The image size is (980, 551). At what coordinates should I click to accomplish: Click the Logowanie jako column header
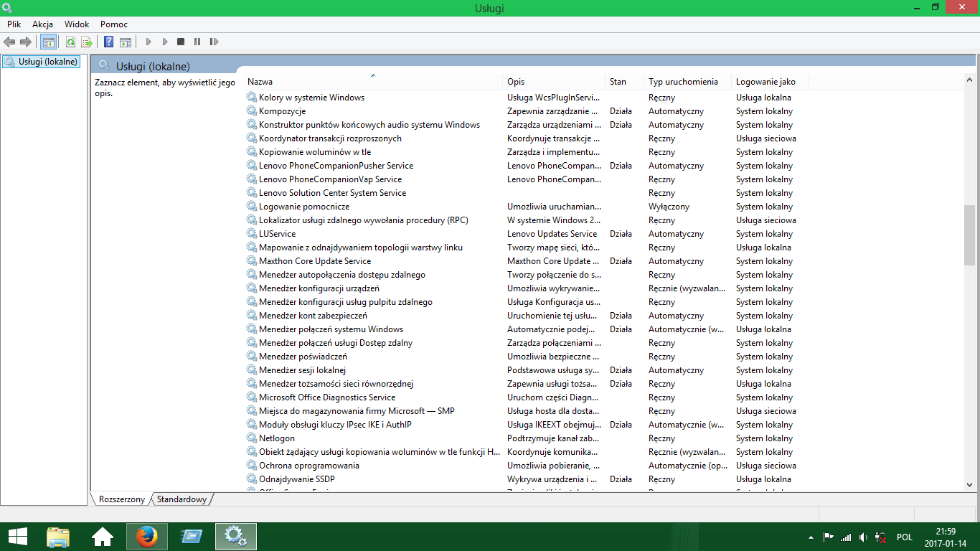[x=771, y=82]
